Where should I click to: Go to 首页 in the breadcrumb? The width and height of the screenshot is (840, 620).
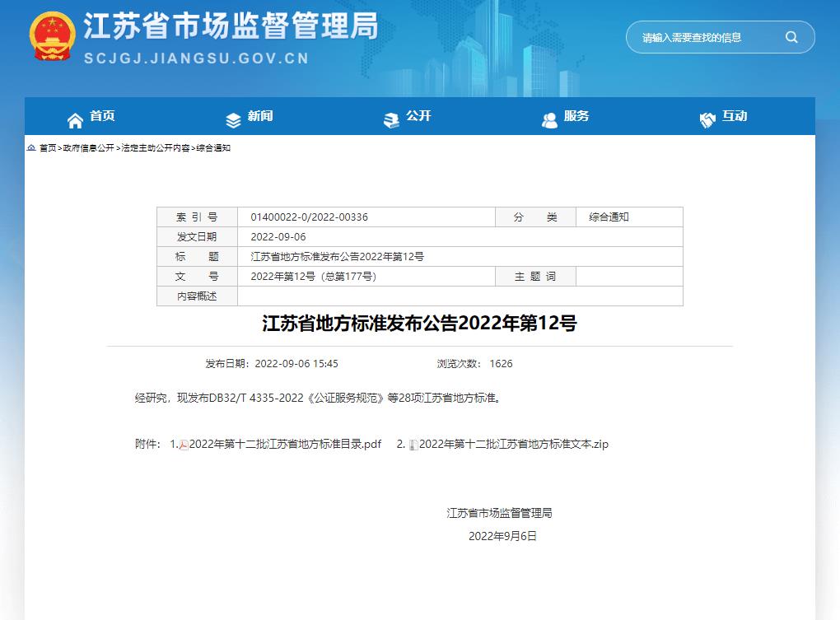click(48, 147)
